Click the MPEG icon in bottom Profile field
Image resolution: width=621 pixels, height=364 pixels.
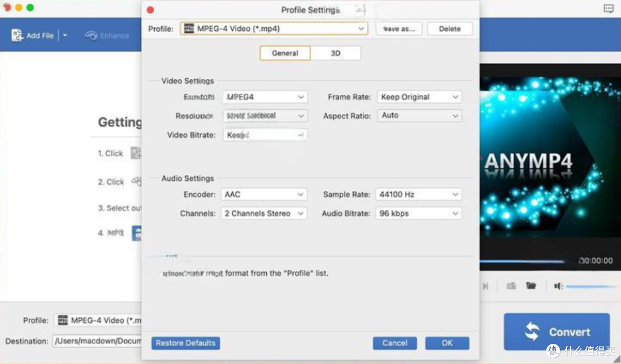pyautogui.click(x=63, y=320)
